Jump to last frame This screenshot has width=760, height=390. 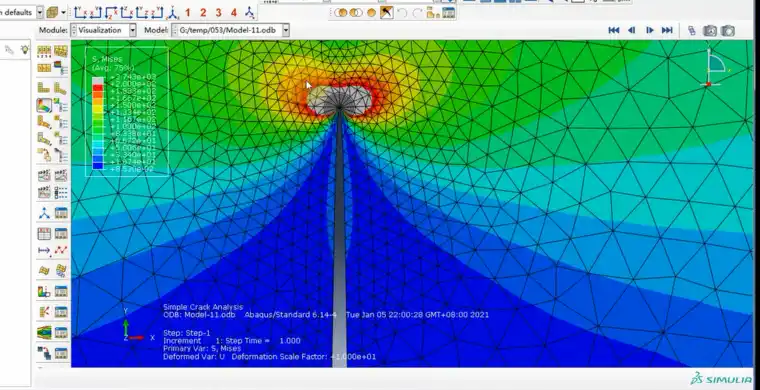coord(667,30)
